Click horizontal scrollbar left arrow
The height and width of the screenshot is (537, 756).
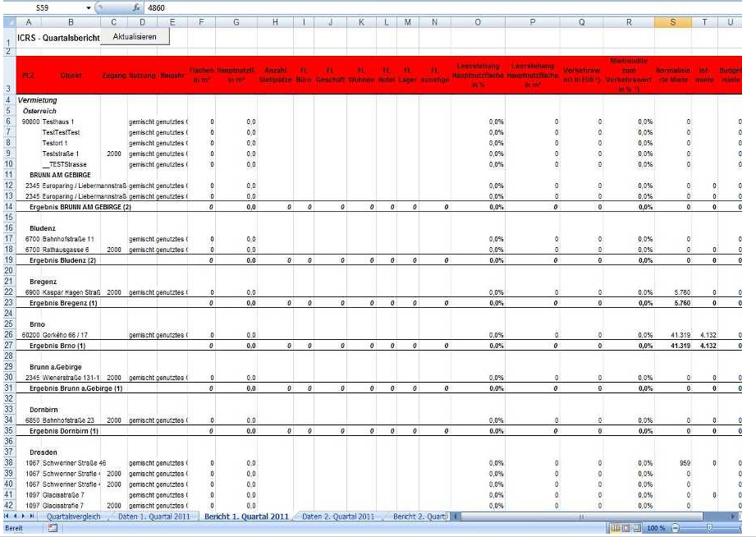pos(454,516)
